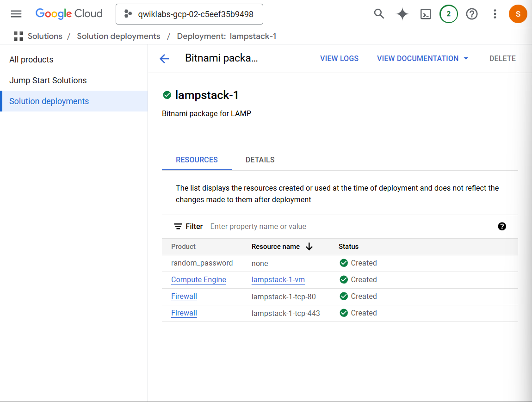Screen dimensions: 532x402
Task: Click the Solutions grid icon in breadcrumb
Action: pyautogui.click(x=19, y=36)
